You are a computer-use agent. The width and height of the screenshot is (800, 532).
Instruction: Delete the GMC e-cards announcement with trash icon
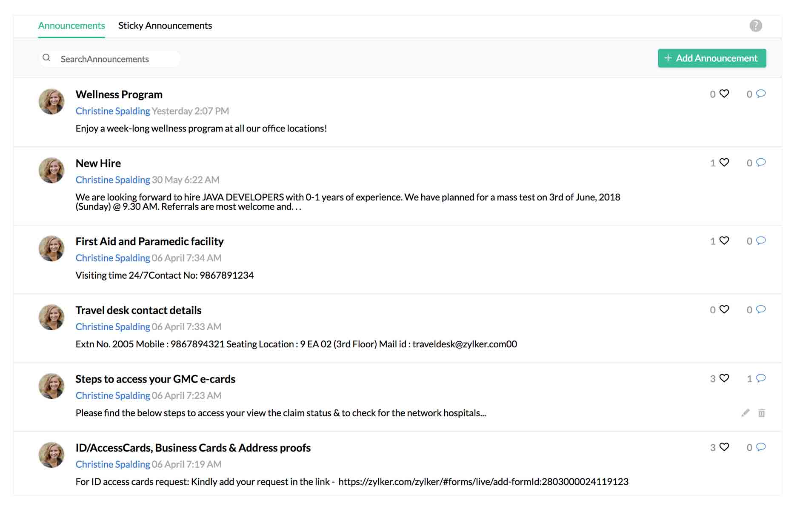pos(762,412)
